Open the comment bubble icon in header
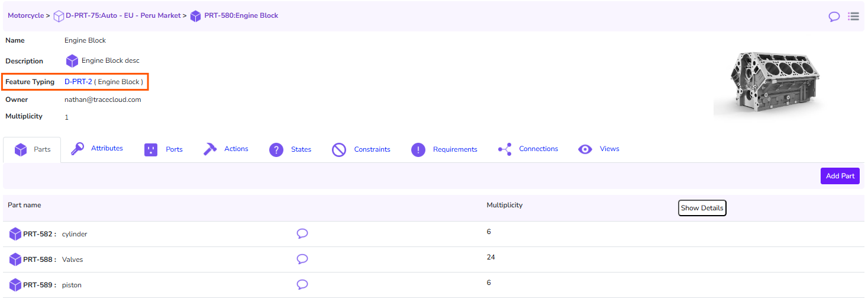The image size is (868, 298). coord(834,17)
